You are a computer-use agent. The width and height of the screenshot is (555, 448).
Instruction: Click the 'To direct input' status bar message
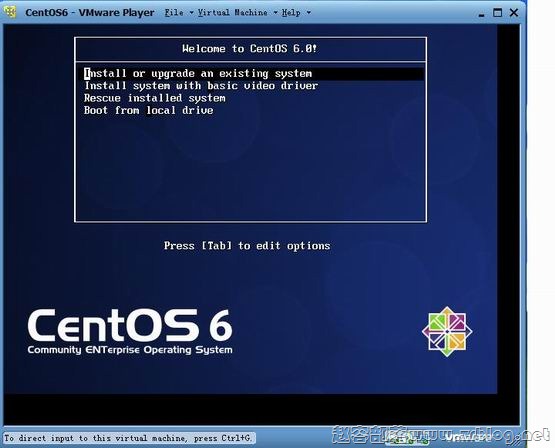click(x=128, y=438)
